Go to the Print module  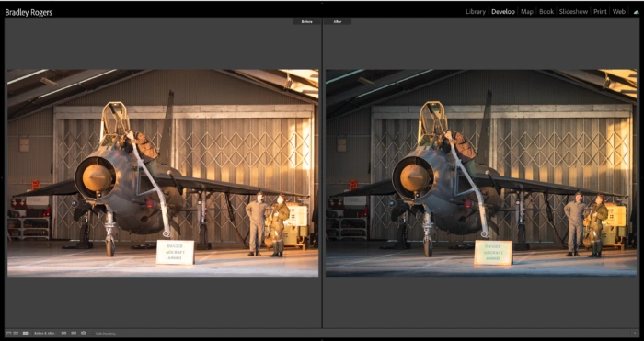[600, 12]
